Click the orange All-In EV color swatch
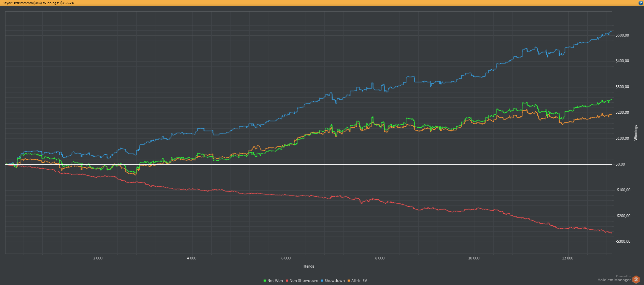The width and height of the screenshot is (644, 285). coord(349,281)
